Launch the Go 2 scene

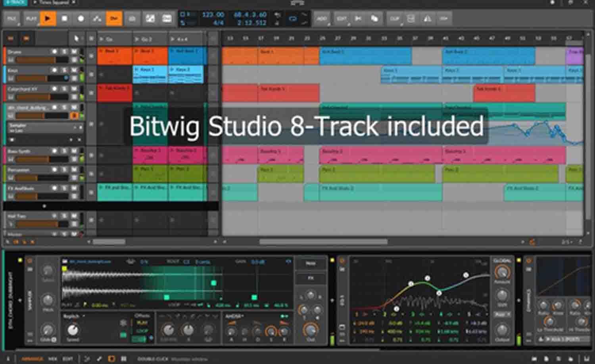pos(137,39)
